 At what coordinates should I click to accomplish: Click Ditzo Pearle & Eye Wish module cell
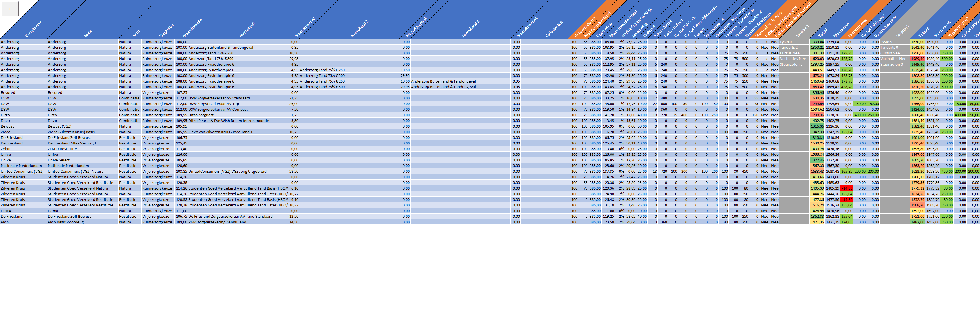pyautogui.click(x=229, y=121)
